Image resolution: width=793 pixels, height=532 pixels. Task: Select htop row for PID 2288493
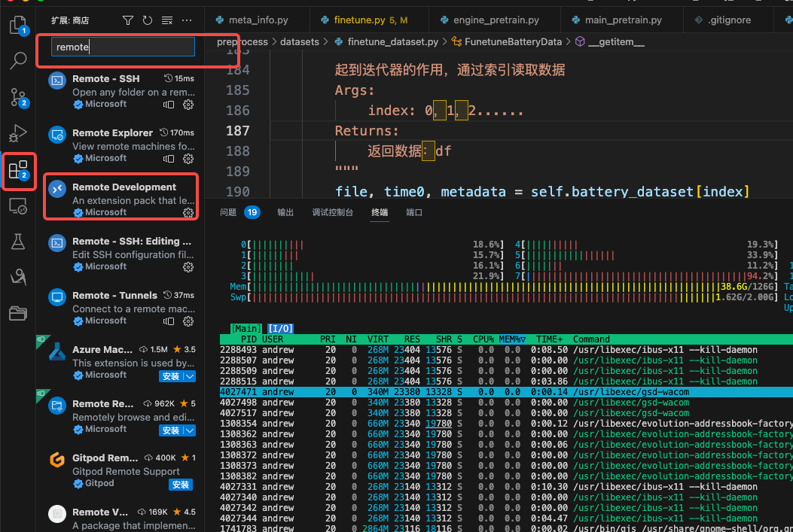506,350
